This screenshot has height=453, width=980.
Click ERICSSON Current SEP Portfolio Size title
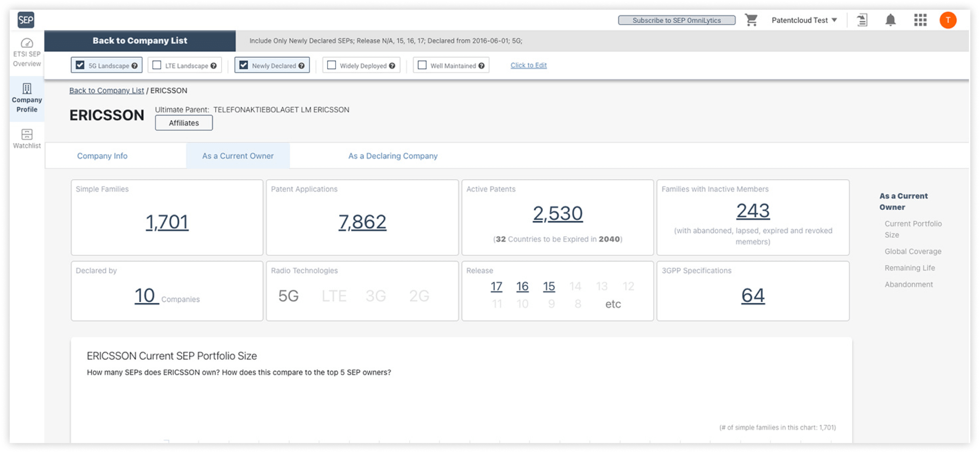click(x=172, y=356)
